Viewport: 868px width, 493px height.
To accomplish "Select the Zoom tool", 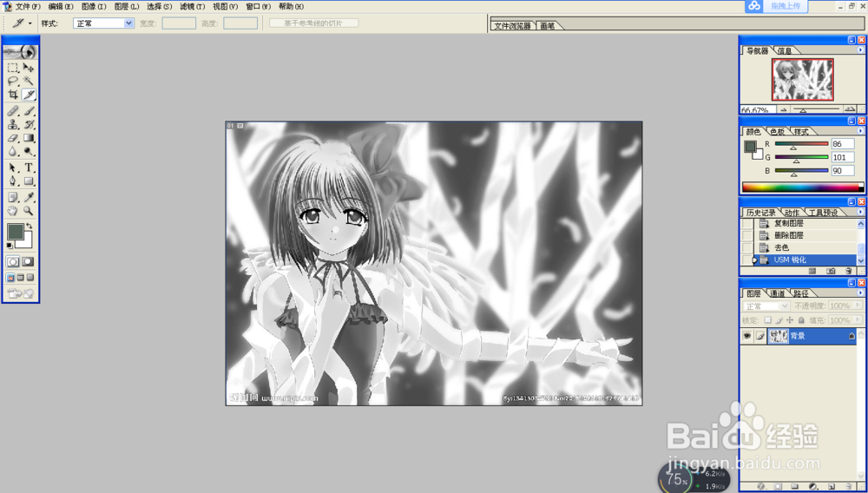I will (x=29, y=211).
